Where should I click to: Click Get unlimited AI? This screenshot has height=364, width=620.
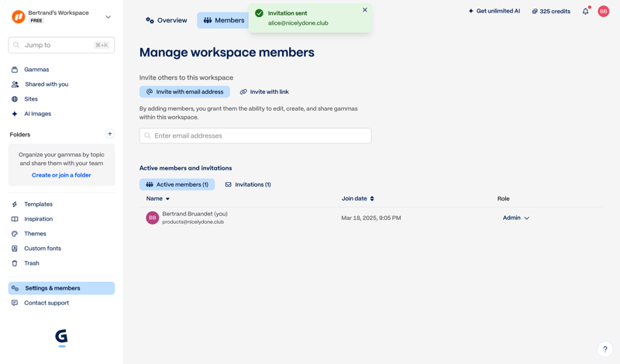click(x=494, y=11)
